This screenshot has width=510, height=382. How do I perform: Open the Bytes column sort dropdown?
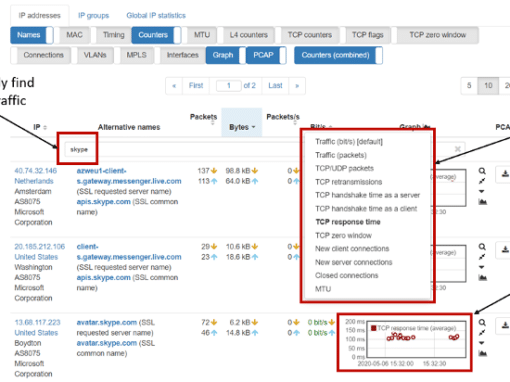point(242,127)
